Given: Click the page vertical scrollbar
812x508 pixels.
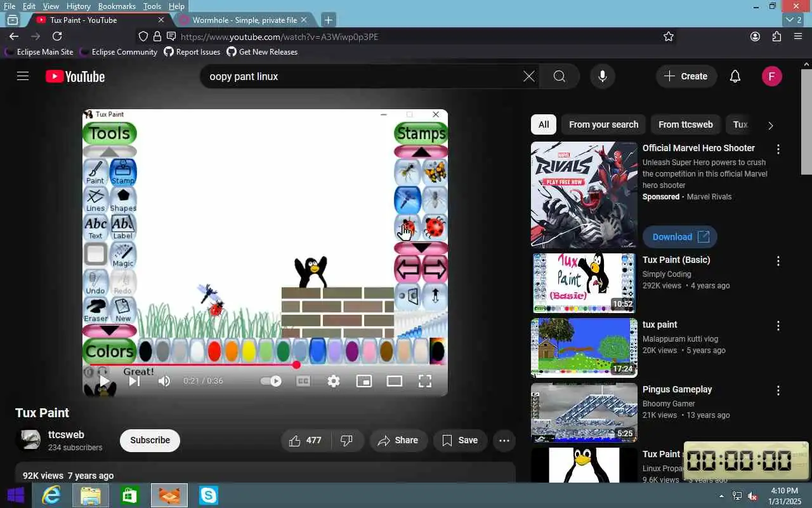Looking at the screenshot, I should point(807,121).
